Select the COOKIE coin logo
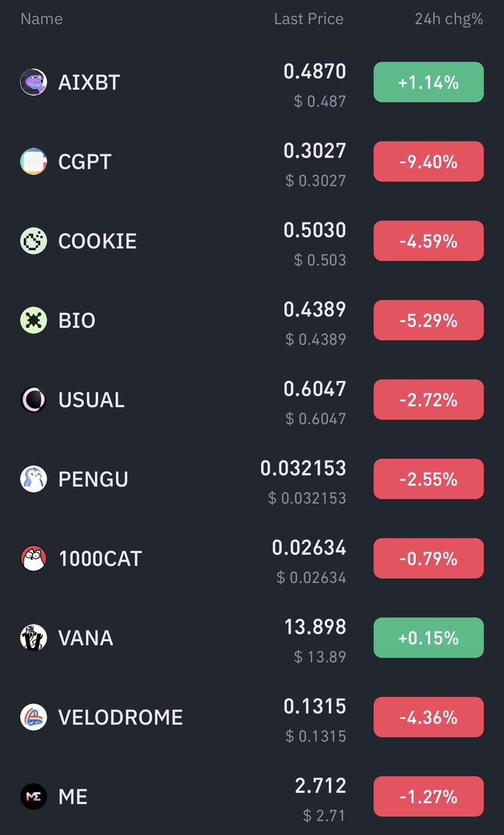504x835 pixels. (x=33, y=241)
